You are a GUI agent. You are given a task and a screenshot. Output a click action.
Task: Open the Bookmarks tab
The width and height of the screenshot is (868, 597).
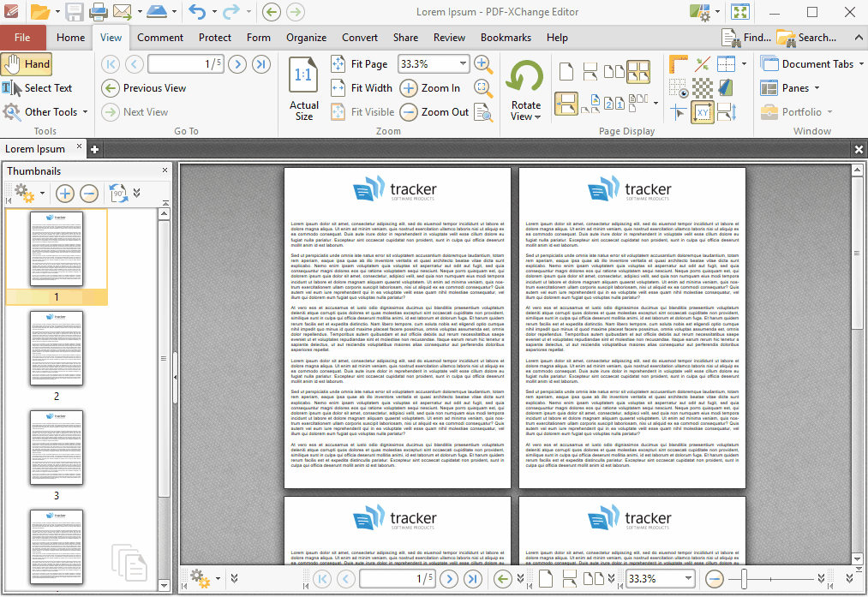click(506, 38)
